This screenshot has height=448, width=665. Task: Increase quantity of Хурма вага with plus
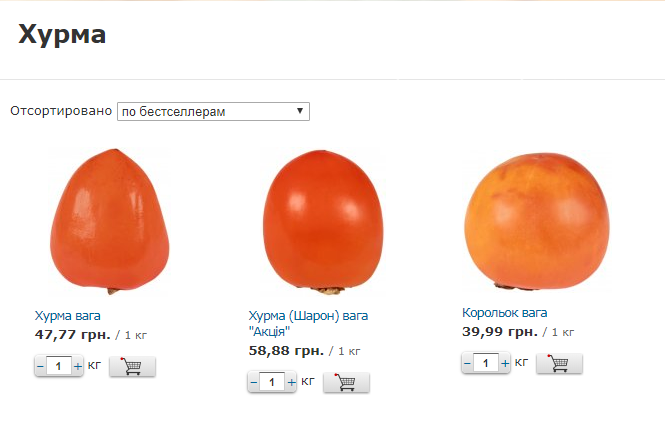(78, 367)
